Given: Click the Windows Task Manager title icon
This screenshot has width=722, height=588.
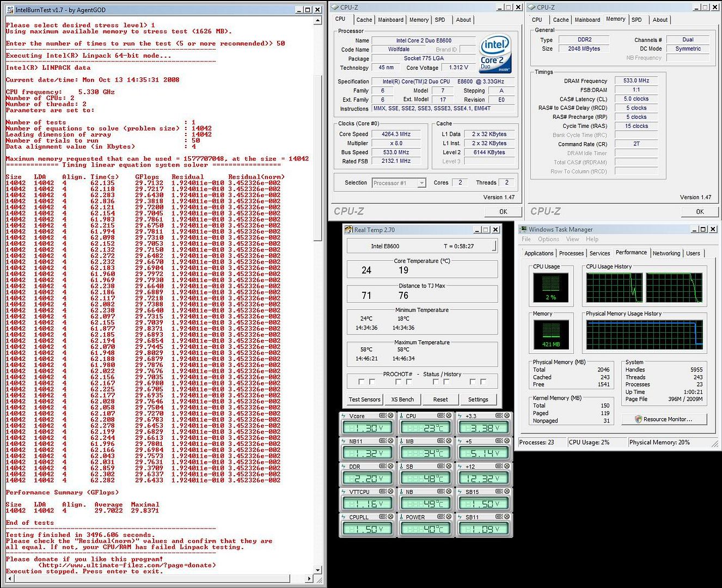Looking at the screenshot, I should pyautogui.click(x=524, y=229).
